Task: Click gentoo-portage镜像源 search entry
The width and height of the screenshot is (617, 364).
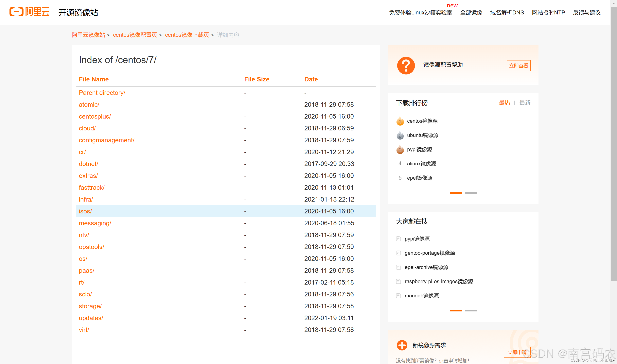Action: (x=430, y=253)
